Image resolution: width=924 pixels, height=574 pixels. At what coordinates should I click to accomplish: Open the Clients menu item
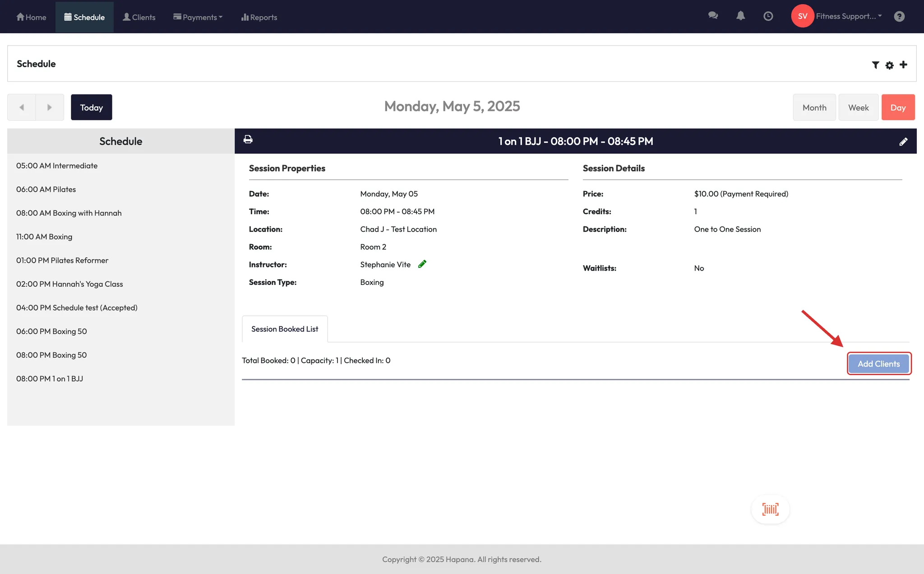139,17
